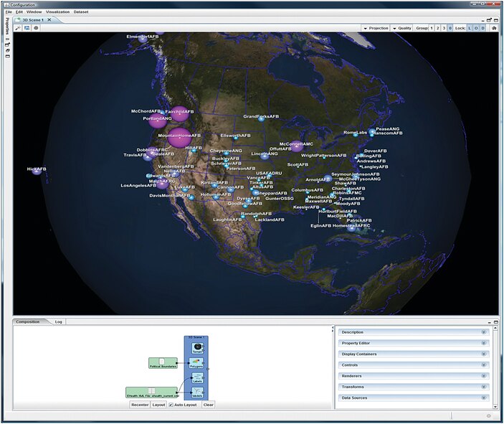Click the Clear button
Viewport: 504px width, 424px height.
tap(209, 405)
